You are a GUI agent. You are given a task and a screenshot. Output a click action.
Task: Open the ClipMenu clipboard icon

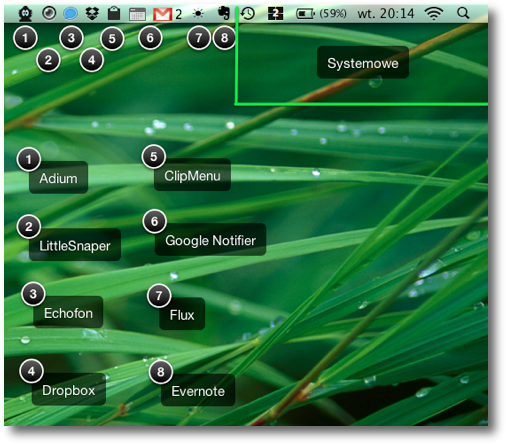[114, 14]
